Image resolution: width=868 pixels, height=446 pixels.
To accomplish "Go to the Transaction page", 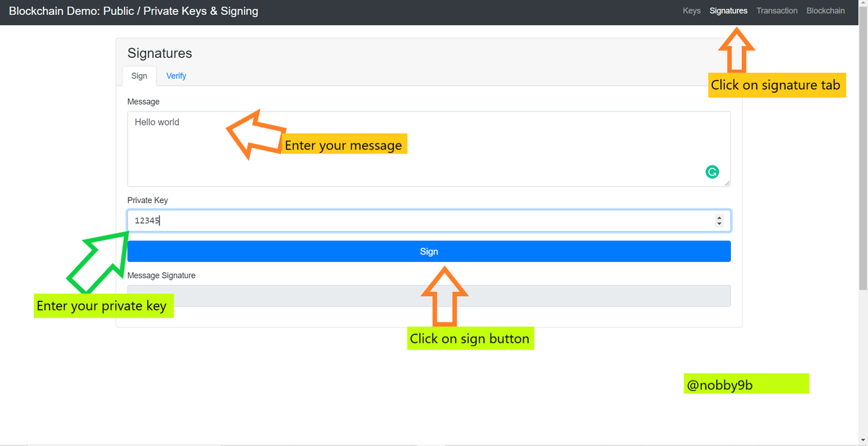I will tap(776, 11).
